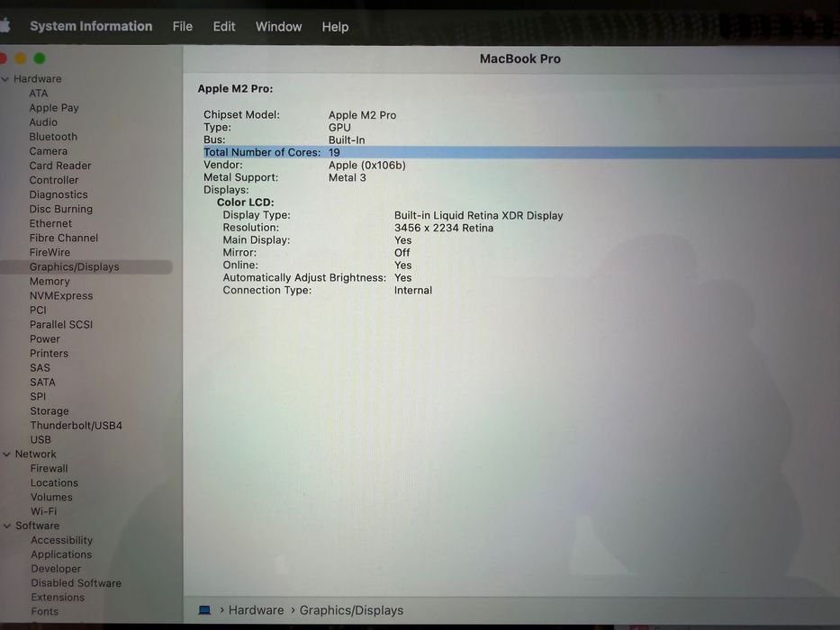Click the Bus value Built-In
This screenshot has width=840, height=630.
point(347,139)
